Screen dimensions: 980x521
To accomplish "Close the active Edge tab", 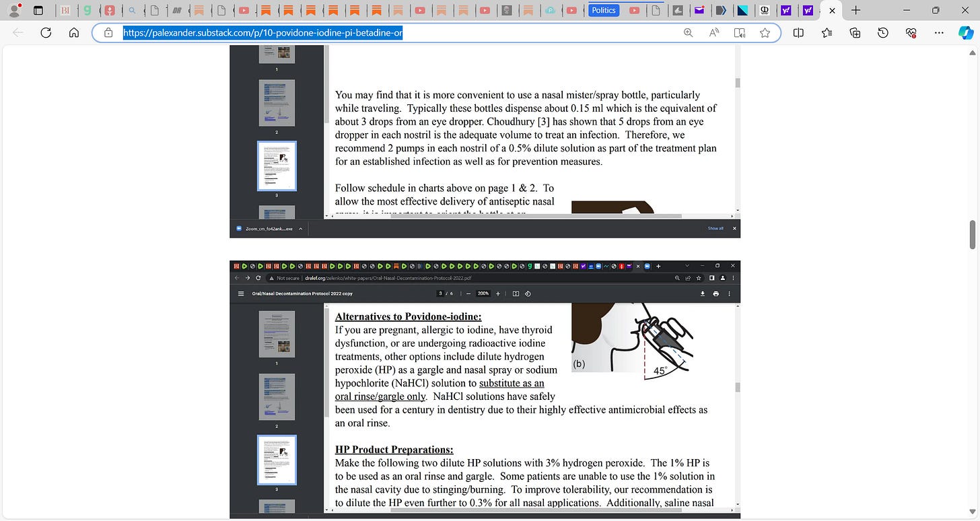I will (x=832, y=11).
